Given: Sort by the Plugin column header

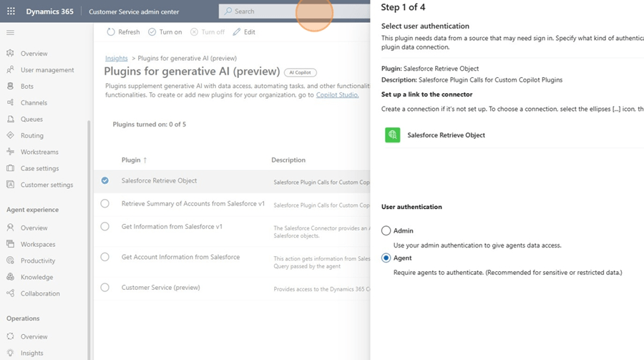Looking at the screenshot, I should pos(134,160).
